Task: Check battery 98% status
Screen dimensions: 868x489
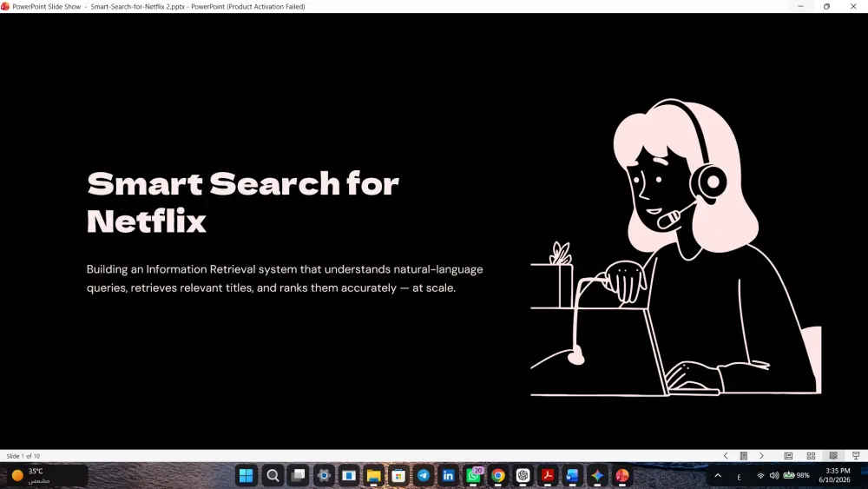Action: (x=797, y=476)
